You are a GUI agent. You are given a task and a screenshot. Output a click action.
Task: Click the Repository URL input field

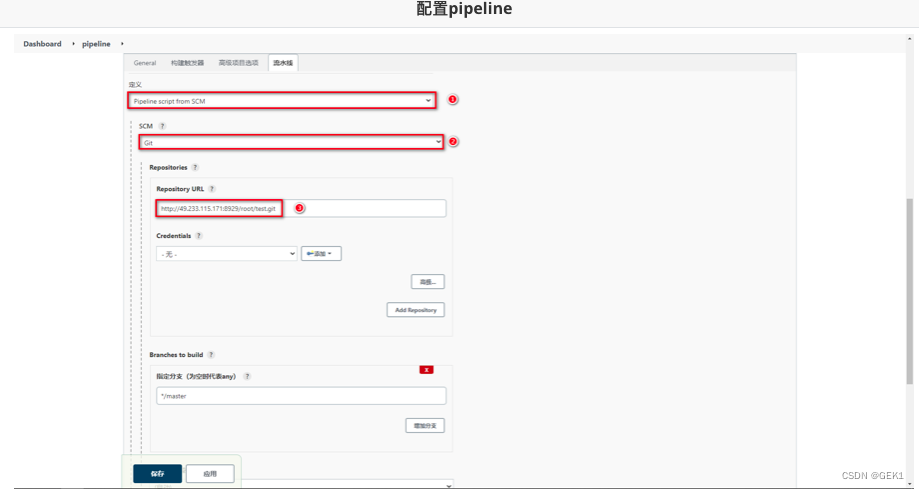click(301, 208)
